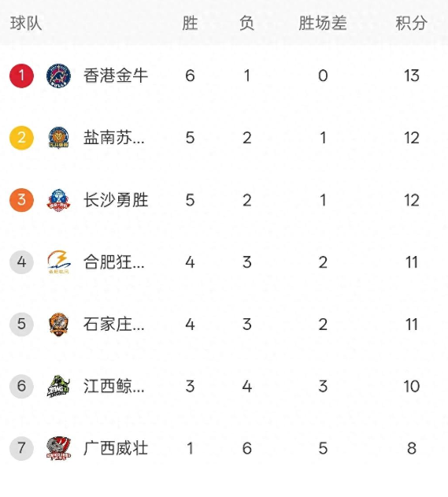448x497 pixels.
Task: Click the 石家庄 orange shield logo
Action: [x=58, y=325]
